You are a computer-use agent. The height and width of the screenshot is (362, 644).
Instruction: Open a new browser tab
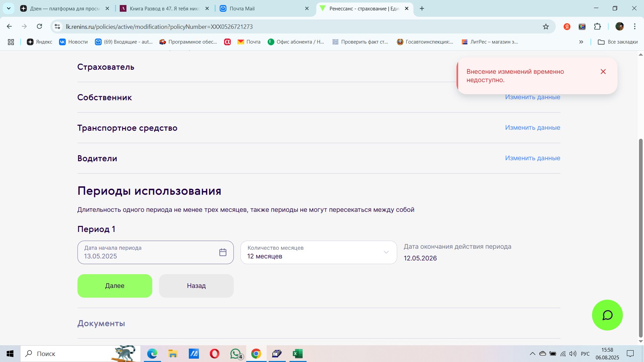click(x=422, y=9)
